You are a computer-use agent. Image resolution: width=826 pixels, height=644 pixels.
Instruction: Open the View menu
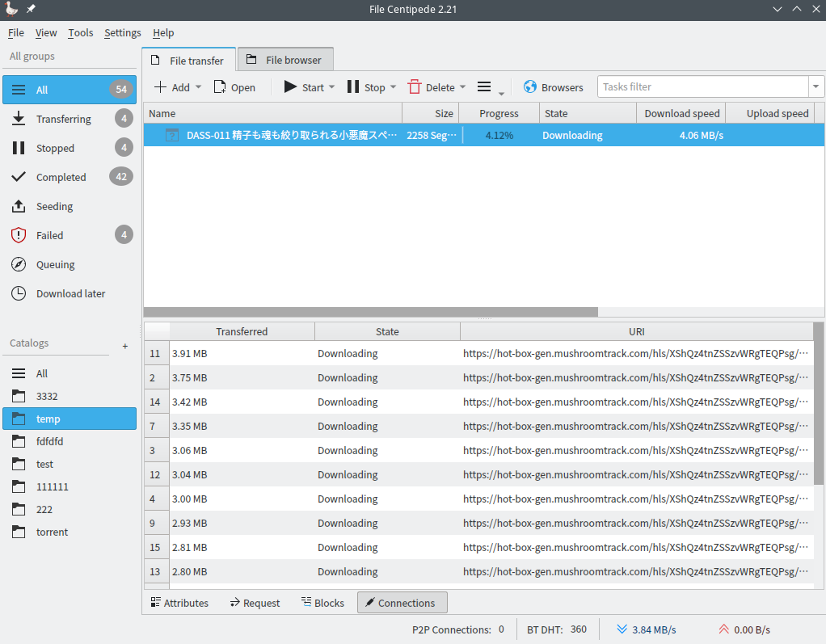(x=46, y=32)
